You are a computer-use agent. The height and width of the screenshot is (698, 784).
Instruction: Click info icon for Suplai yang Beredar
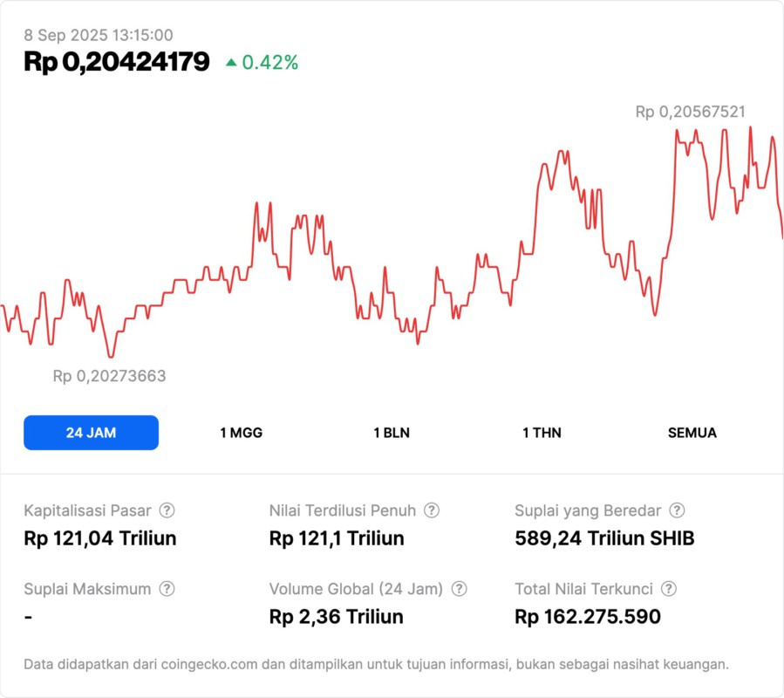pyautogui.click(x=677, y=510)
